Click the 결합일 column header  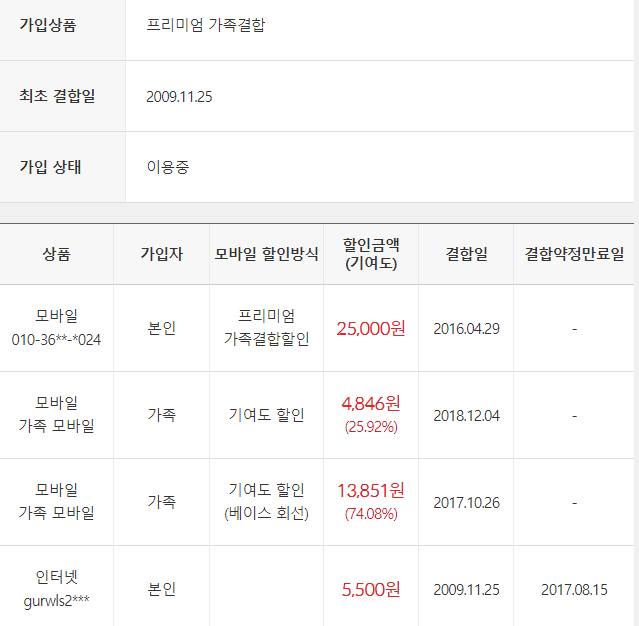(x=466, y=254)
